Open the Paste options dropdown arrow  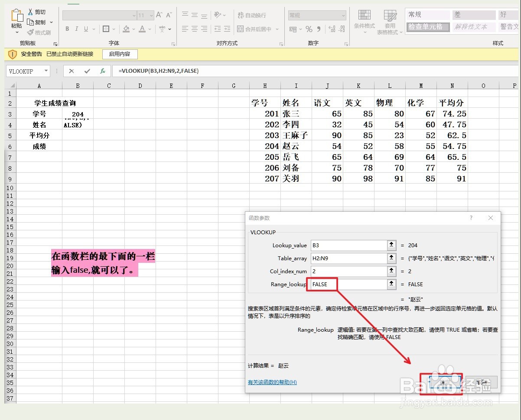point(17,32)
